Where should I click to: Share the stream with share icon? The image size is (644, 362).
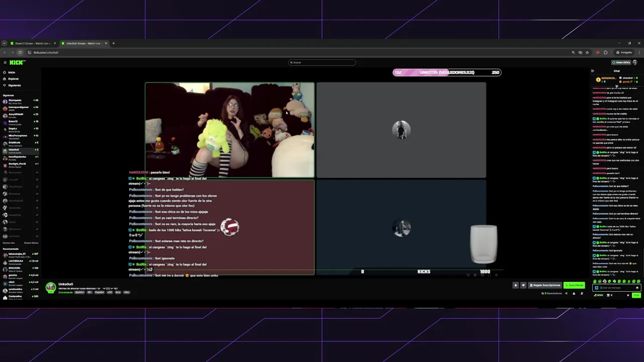(566, 293)
